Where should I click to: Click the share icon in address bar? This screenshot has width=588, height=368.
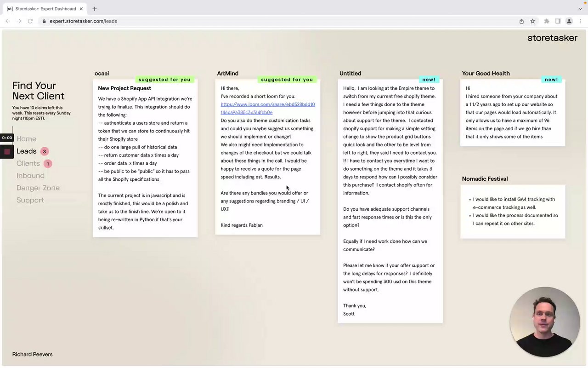[x=521, y=21]
